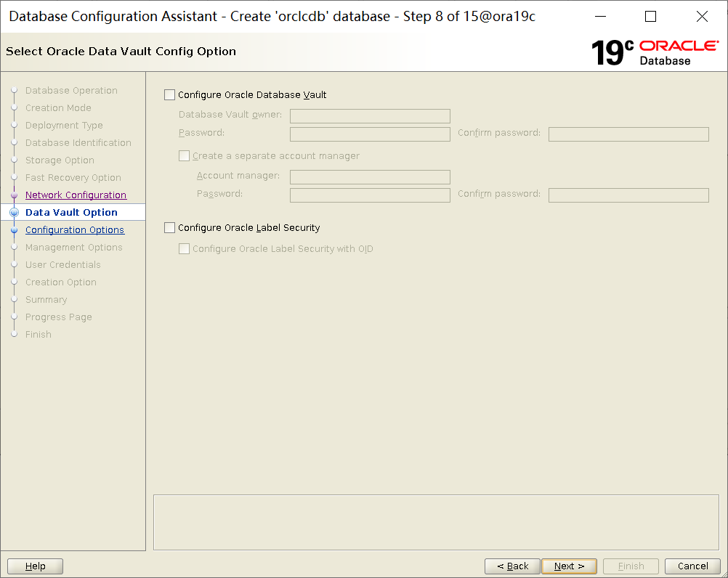Focus the Database Vault owner Password field
The width and height of the screenshot is (728, 578).
click(370, 134)
